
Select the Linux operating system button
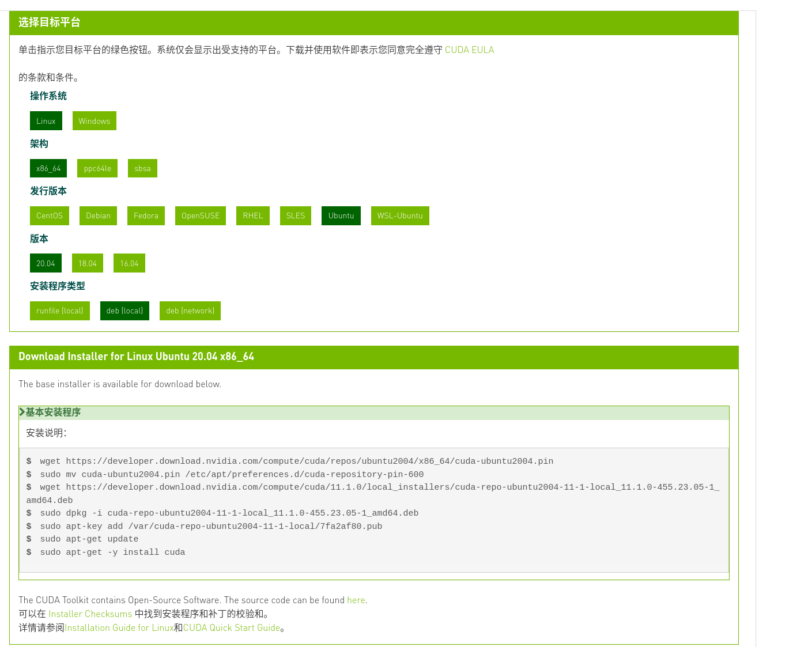46,121
